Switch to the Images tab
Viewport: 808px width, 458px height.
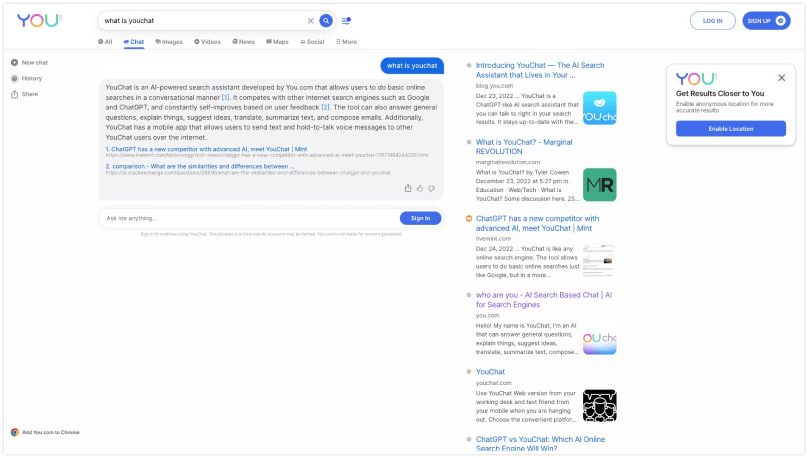click(168, 42)
